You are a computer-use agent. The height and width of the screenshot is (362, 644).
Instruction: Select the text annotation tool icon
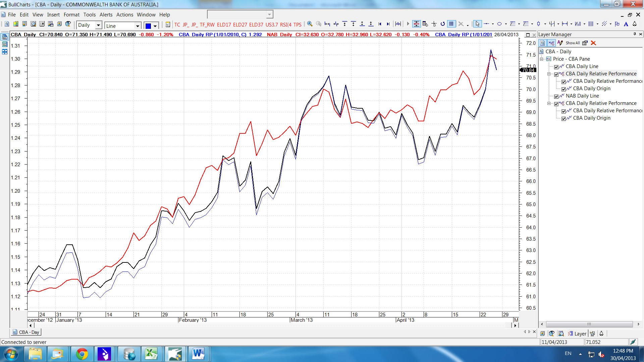(x=626, y=24)
